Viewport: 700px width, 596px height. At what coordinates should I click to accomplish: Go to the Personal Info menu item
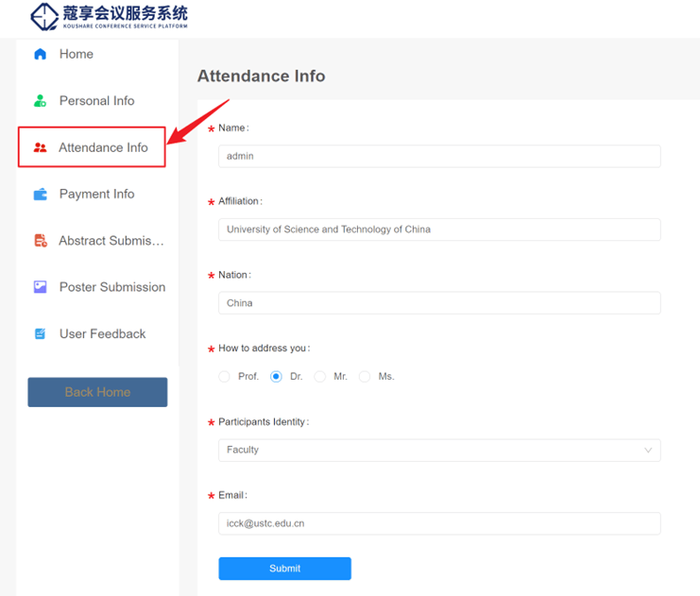coord(96,101)
